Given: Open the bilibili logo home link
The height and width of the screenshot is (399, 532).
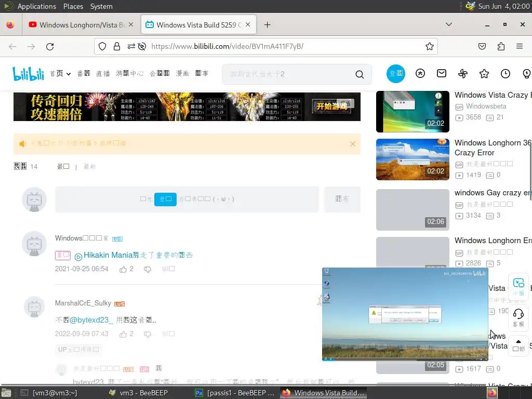Looking at the screenshot, I should pyautogui.click(x=28, y=74).
